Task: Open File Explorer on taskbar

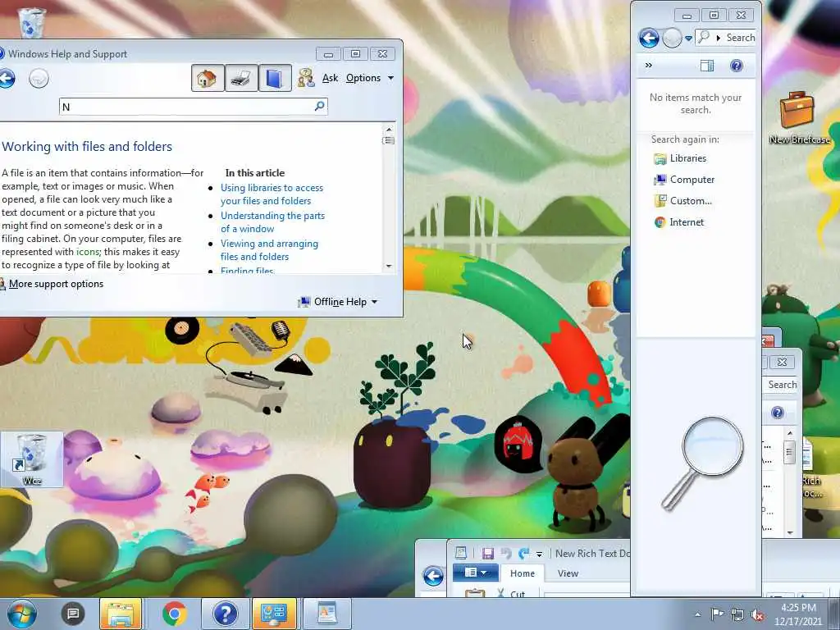Action: point(121,614)
